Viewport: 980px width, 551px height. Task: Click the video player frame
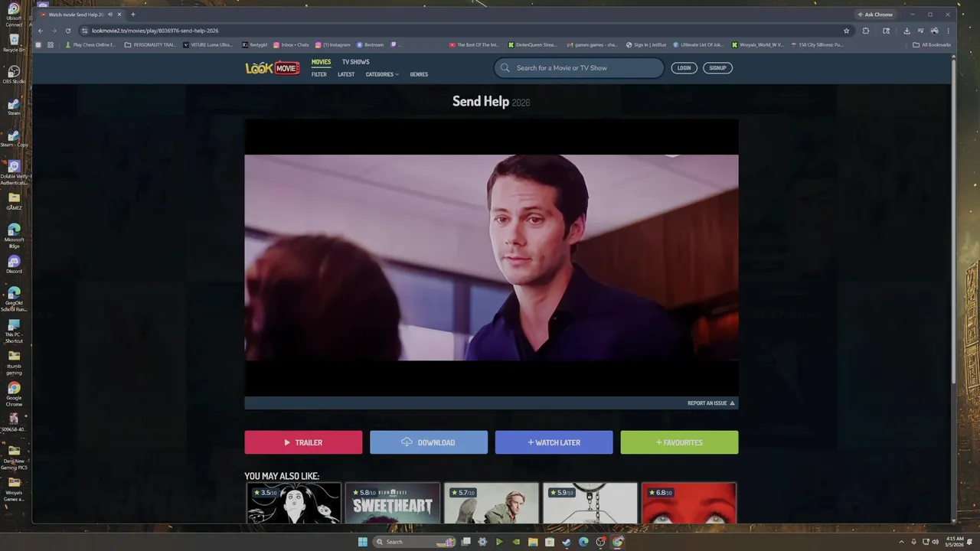[x=492, y=258]
